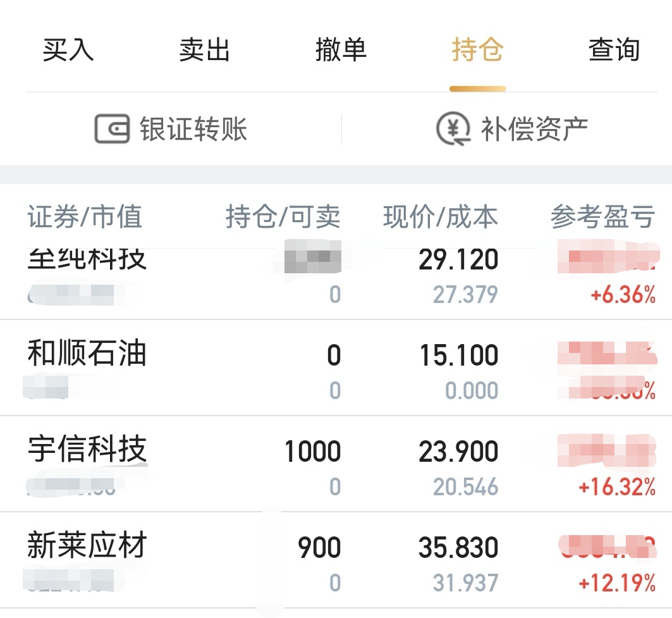
Task: Open the 宇信科技 holding entry
Action: [x=87, y=450]
